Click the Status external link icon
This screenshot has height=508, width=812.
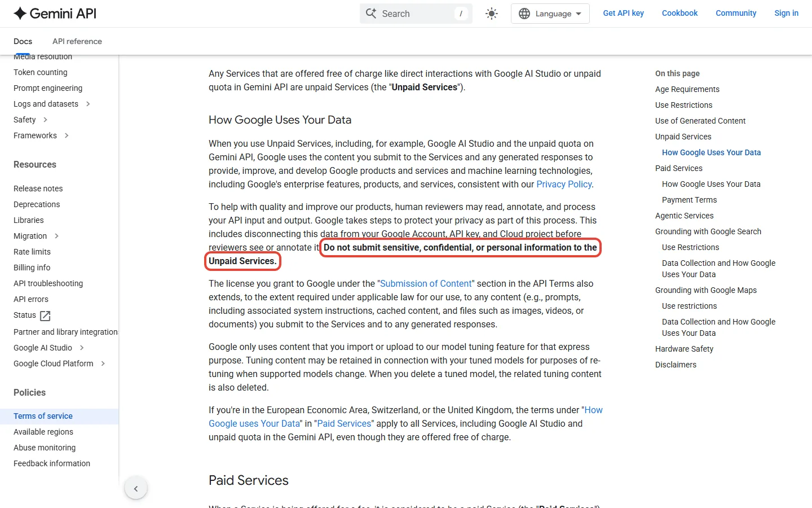tap(46, 316)
